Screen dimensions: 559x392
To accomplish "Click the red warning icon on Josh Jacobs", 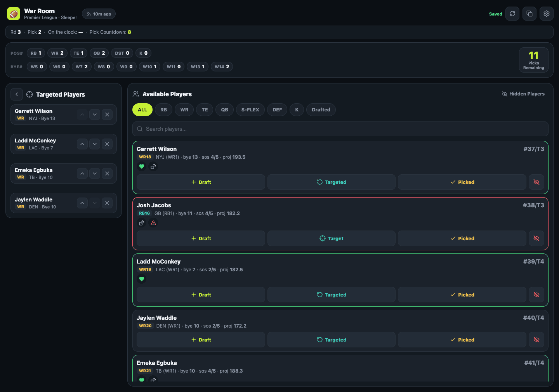I will pyautogui.click(x=153, y=223).
